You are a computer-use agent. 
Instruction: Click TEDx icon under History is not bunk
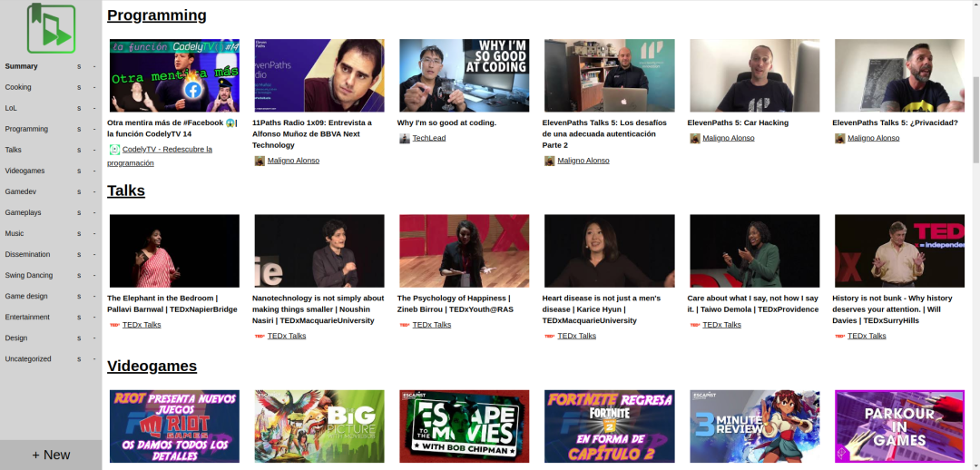tap(839, 336)
